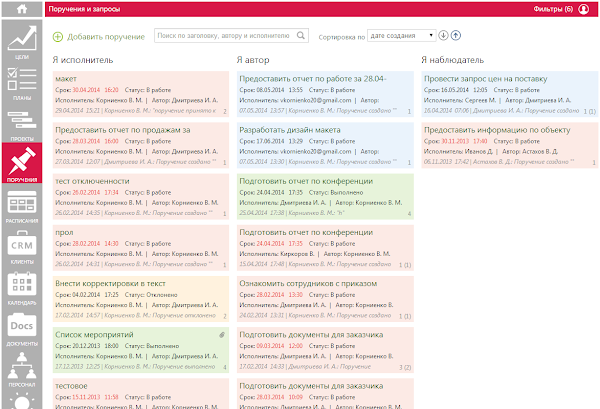Click Статус: Выполнено in Список мероприятий card
Viewport: 600px width, 409px height.
point(152,346)
